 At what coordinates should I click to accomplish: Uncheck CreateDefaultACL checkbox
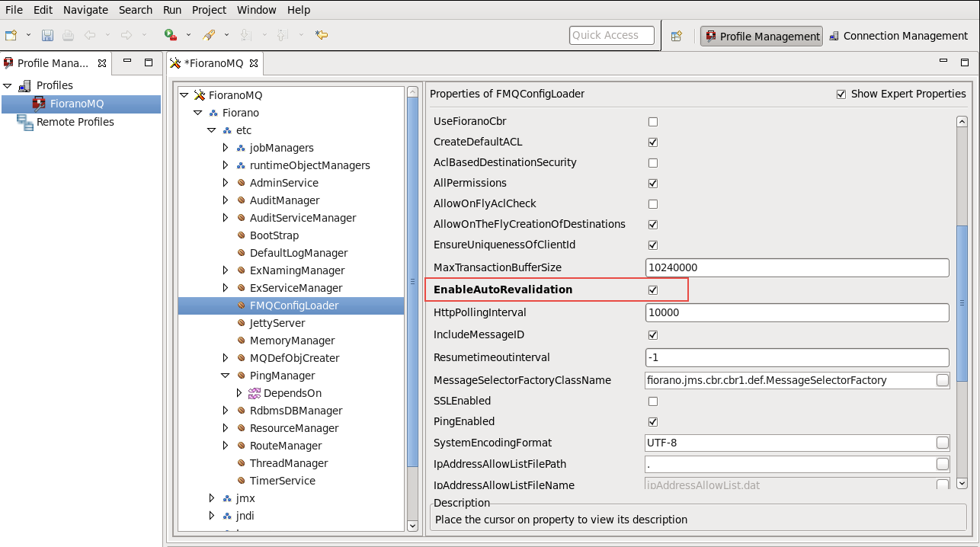pos(653,142)
